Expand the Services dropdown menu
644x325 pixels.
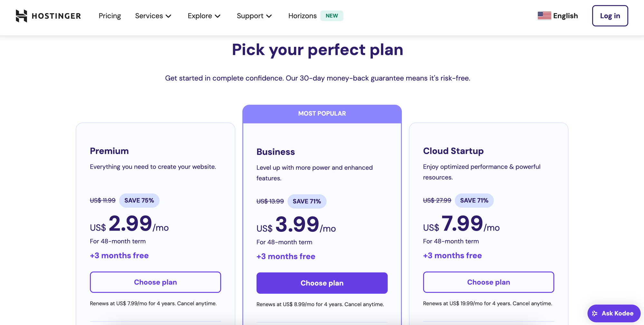153,16
